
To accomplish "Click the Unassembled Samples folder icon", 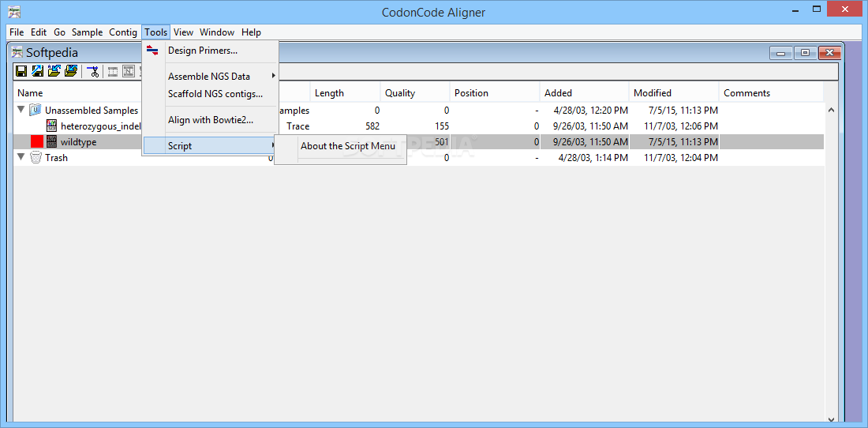I will [36, 111].
